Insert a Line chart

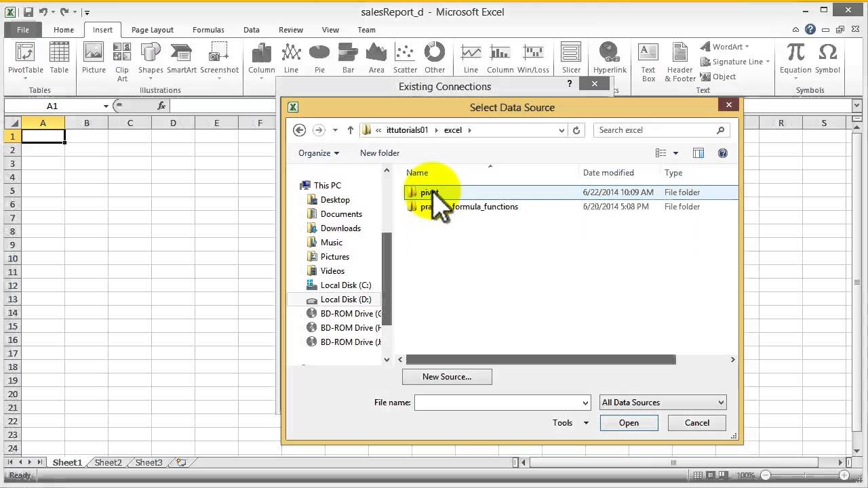[x=291, y=59]
